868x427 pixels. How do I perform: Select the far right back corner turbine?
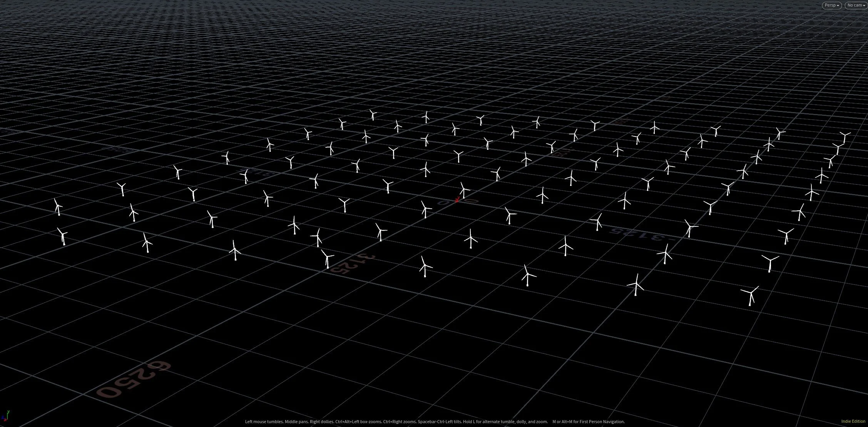pyautogui.click(x=845, y=137)
